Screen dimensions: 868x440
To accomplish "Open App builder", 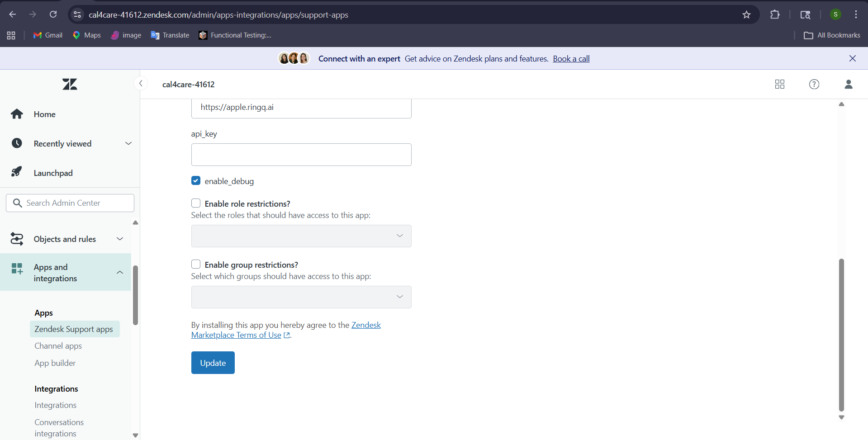I will click(x=55, y=363).
